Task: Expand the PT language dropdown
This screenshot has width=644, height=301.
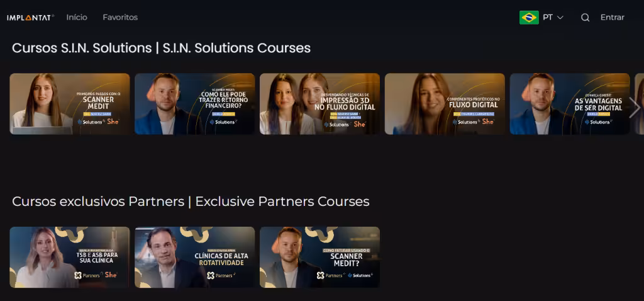Action: click(553, 18)
